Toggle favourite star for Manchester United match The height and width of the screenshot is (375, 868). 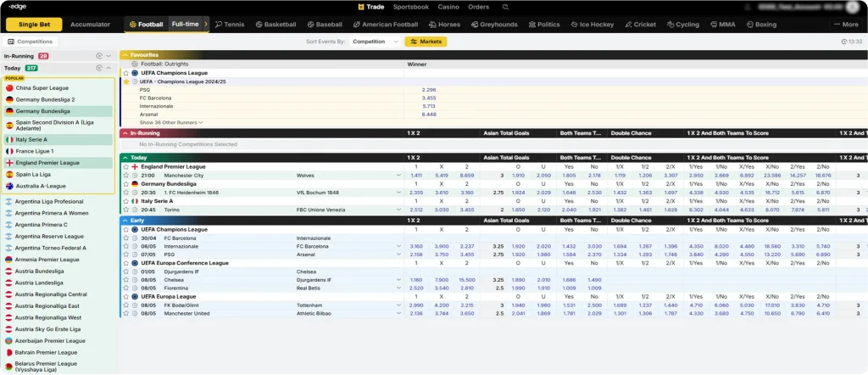126,314
